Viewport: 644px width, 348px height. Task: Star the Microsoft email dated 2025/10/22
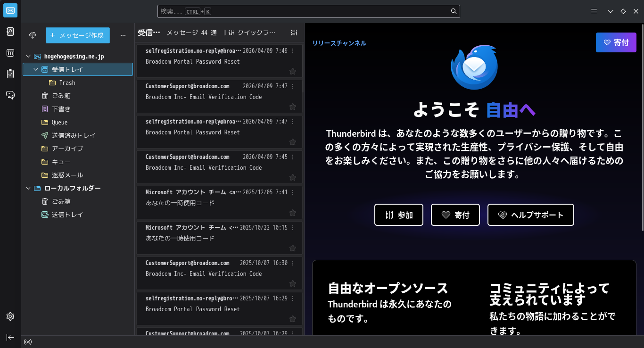(x=293, y=248)
